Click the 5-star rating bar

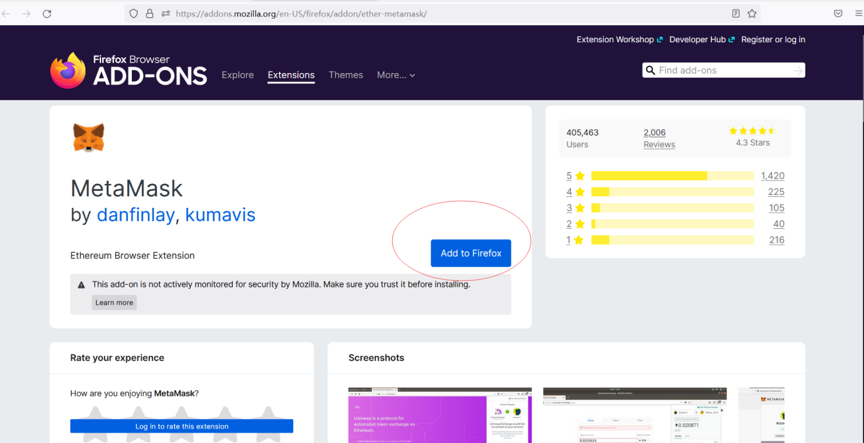pyautogui.click(x=672, y=176)
